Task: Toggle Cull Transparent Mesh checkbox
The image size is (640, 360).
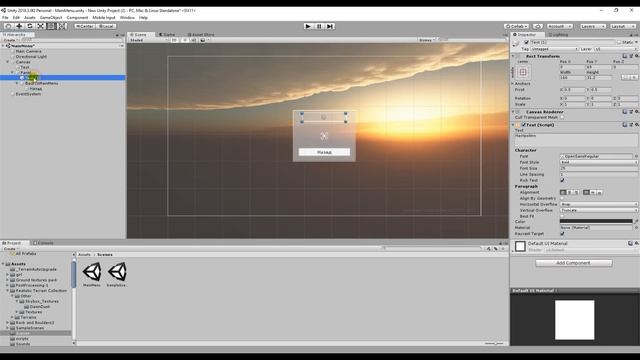Action: click(562, 118)
